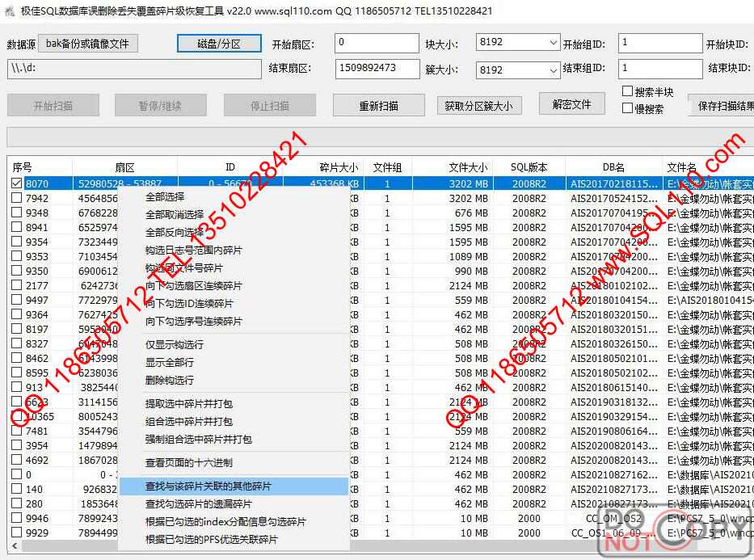Select 查找与该碎片关联的其他碎片 menu entry

point(209,486)
